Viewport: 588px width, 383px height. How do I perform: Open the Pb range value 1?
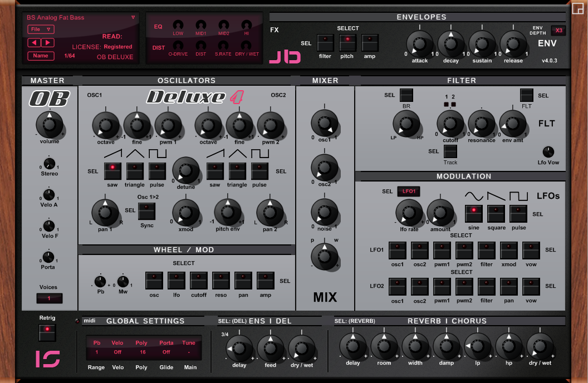[97, 352]
